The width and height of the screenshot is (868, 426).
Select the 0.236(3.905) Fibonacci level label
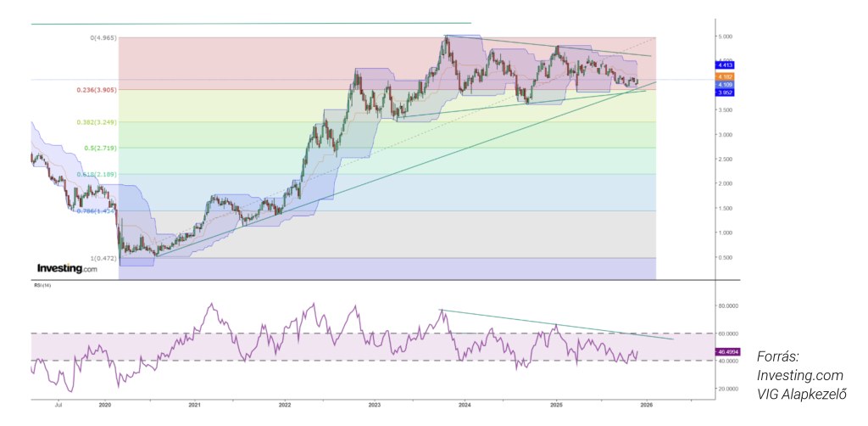click(x=93, y=89)
